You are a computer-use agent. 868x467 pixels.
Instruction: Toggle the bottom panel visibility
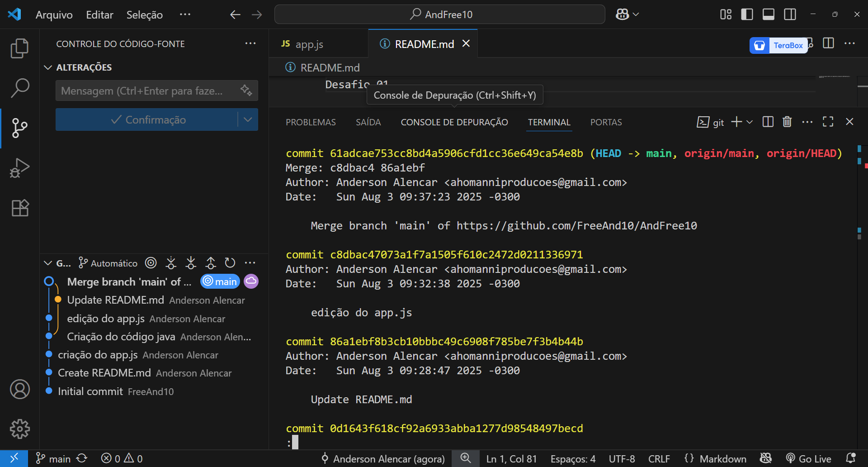[x=769, y=14]
